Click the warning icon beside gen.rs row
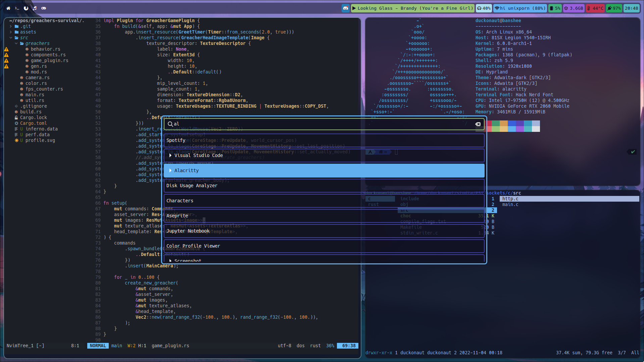Image resolution: width=644 pixels, height=362 pixels. pyautogui.click(x=6, y=66)
